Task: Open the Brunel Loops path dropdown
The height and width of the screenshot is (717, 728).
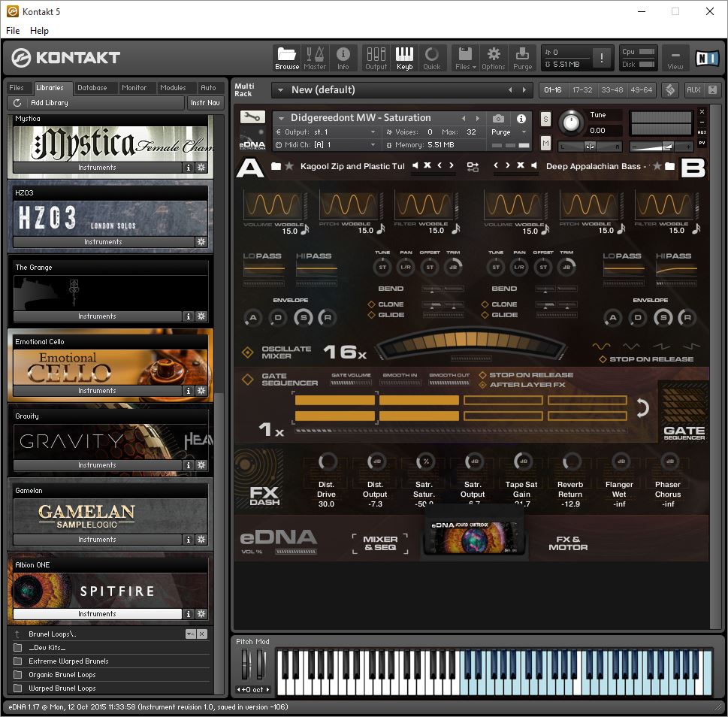Action: click(190, 634)
